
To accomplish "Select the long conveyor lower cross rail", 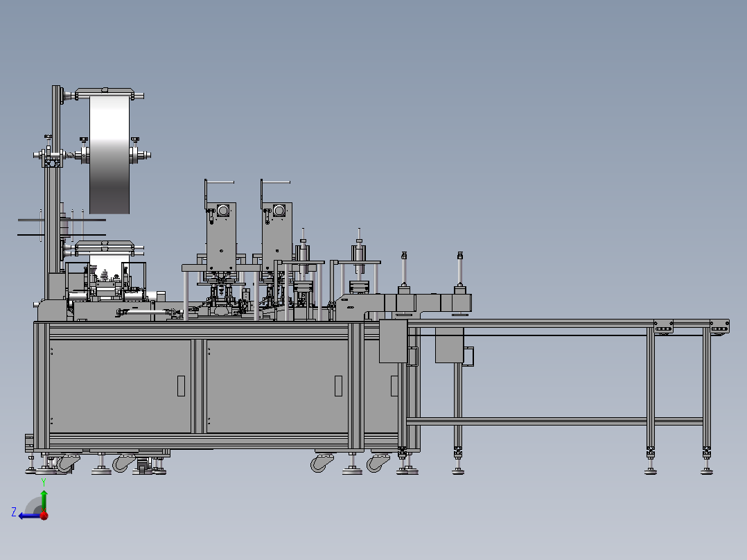I will 555,421.
